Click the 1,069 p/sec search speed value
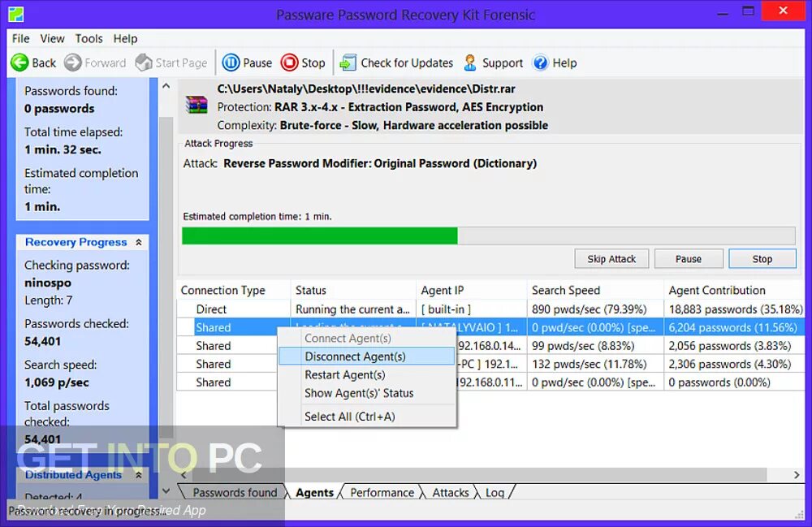Viewport: 812px width, 527px height. coord(57,382)
